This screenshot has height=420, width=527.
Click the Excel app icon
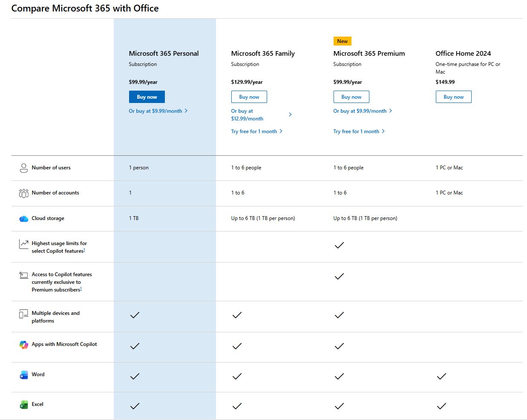(24, 405)
